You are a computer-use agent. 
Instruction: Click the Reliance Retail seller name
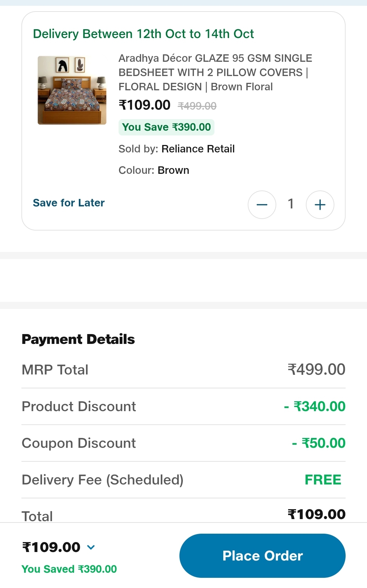[198, 149]
